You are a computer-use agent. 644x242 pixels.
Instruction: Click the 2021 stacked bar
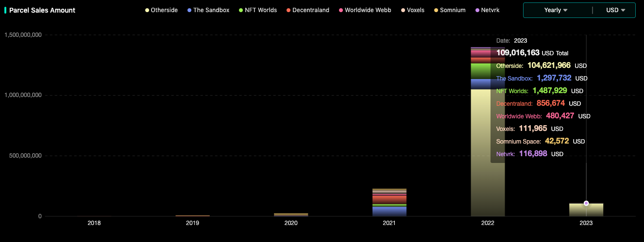(389, 203)
